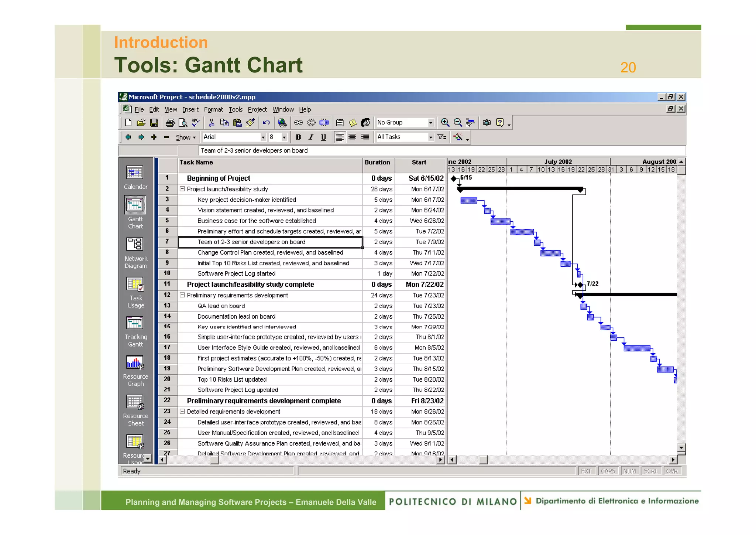Screen dimensions: 756x535
Task: Toggle Italic formatting
Action: pyautogui.click(x=311, y=137)
